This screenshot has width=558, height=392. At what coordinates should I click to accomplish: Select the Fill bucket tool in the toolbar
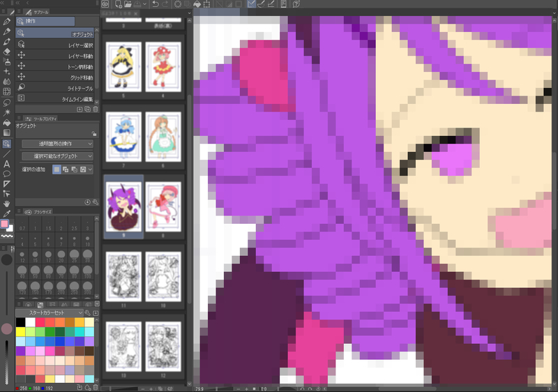tap(7, 123)
